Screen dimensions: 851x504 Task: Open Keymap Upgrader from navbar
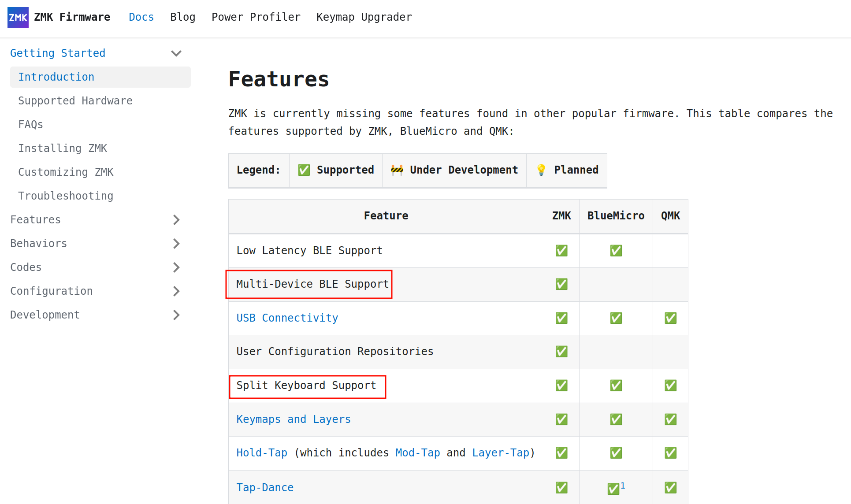pos(364,17)
